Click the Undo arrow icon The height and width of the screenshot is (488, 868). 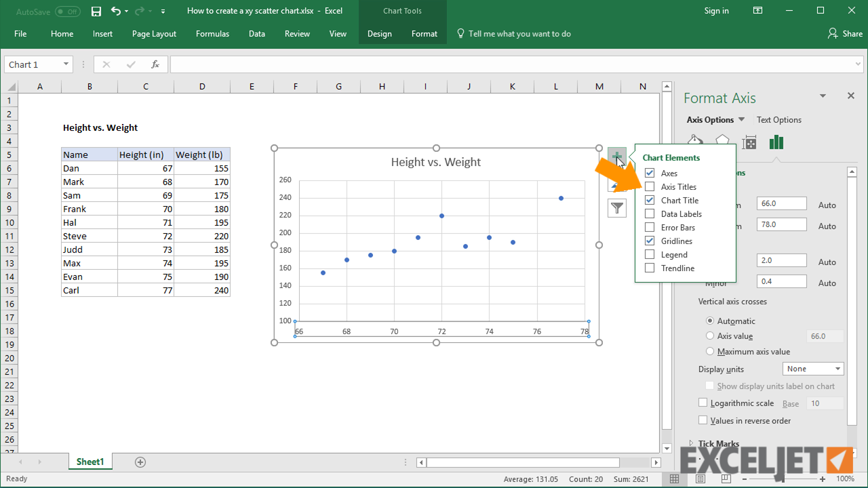[115, 11]
